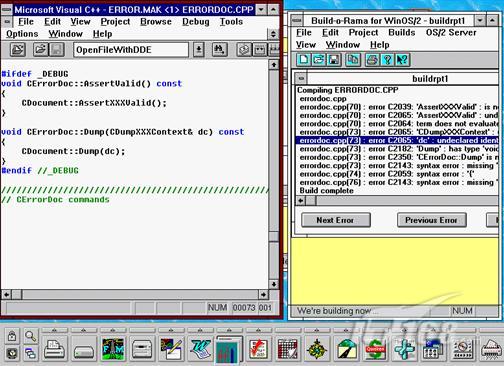Click the Copy icon in Build-o-Rama toolbar
Image resolution: width=504 pixels, height=366 pixels.
coord(353,60)
